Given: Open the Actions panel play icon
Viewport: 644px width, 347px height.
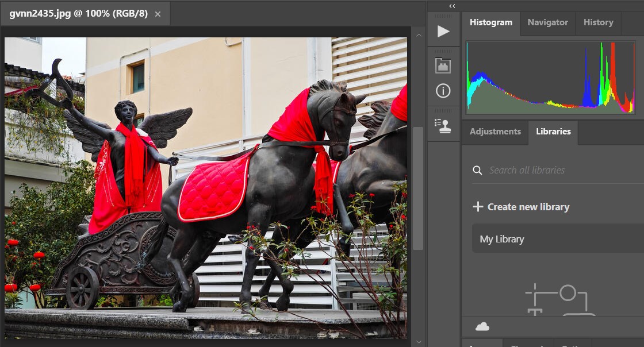Looking at the screenshot, I should coord(443,31).
